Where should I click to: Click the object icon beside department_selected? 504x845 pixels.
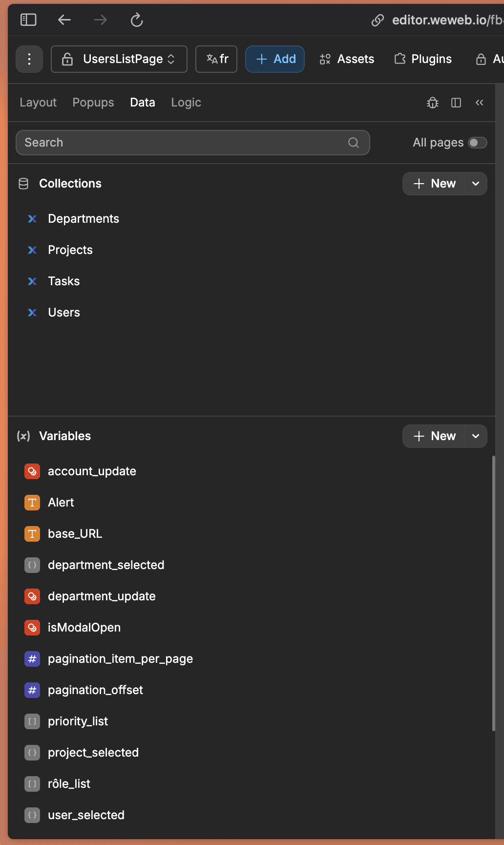[x=32, y=565]
